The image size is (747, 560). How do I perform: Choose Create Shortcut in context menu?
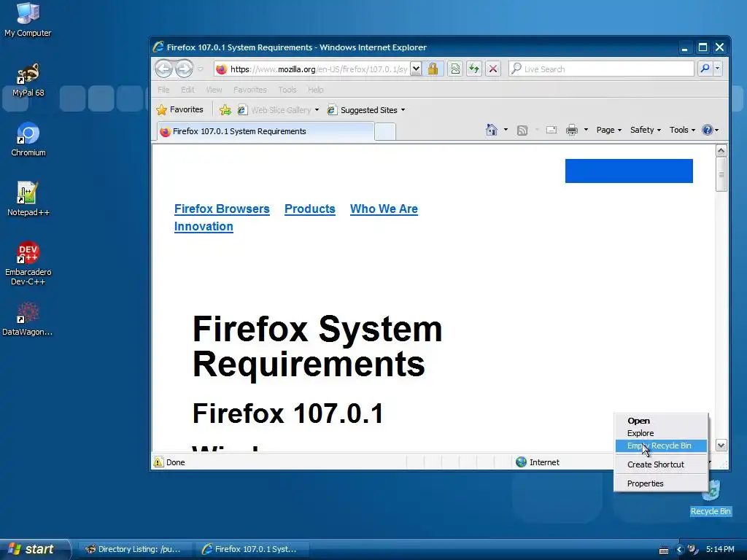tap(661, 464)
